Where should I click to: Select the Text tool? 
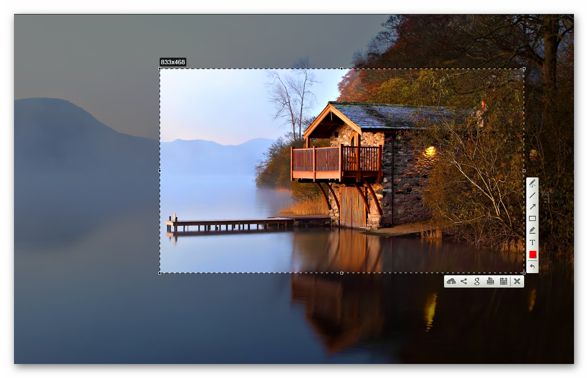[x=532, y=242]
